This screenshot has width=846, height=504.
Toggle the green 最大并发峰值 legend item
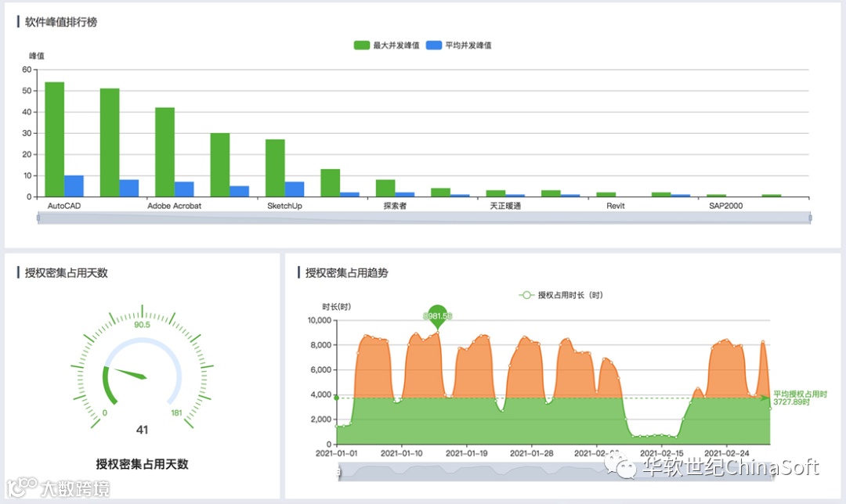(x=386, y=45)
